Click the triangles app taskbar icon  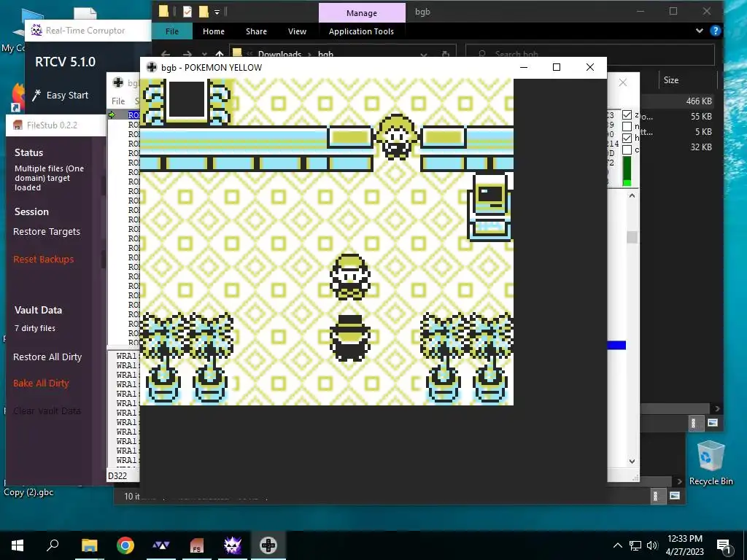pos(161,545)
